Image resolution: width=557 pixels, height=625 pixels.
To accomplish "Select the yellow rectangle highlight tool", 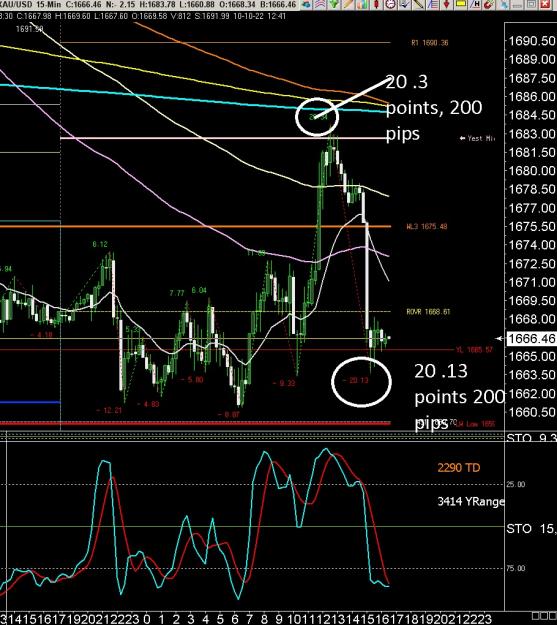I will coord(461,4).
